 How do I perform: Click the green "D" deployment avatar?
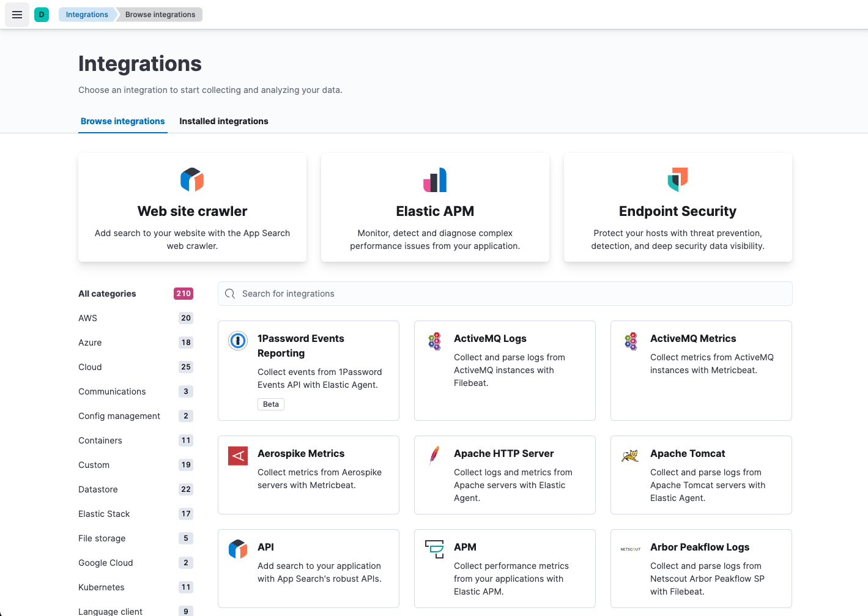tap(42, 13)
